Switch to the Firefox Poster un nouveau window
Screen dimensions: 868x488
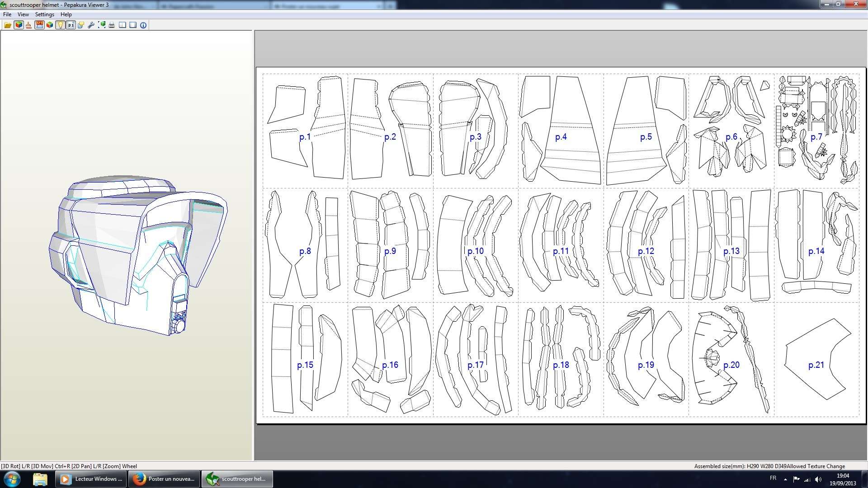coord(164,479)
